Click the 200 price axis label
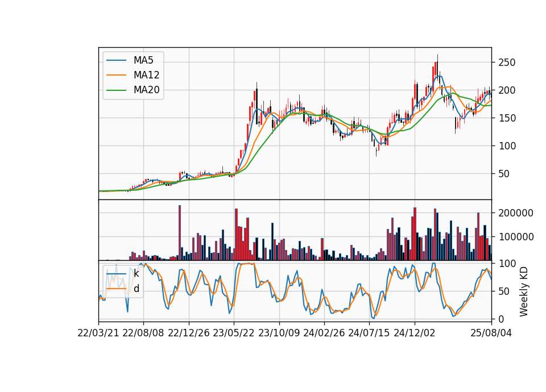Image resolution: width=546 pixels, height=392 pixels. pos(507,90)
